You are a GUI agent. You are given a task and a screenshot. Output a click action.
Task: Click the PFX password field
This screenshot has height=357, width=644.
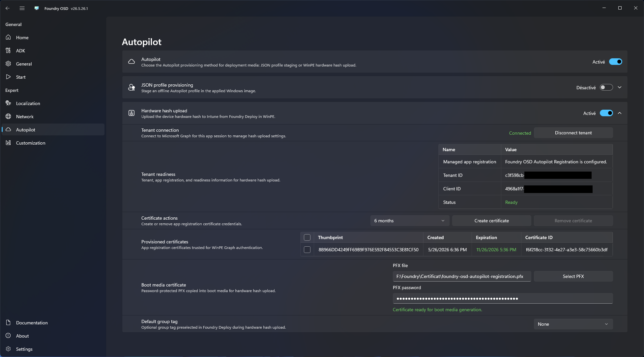[503, 298]
